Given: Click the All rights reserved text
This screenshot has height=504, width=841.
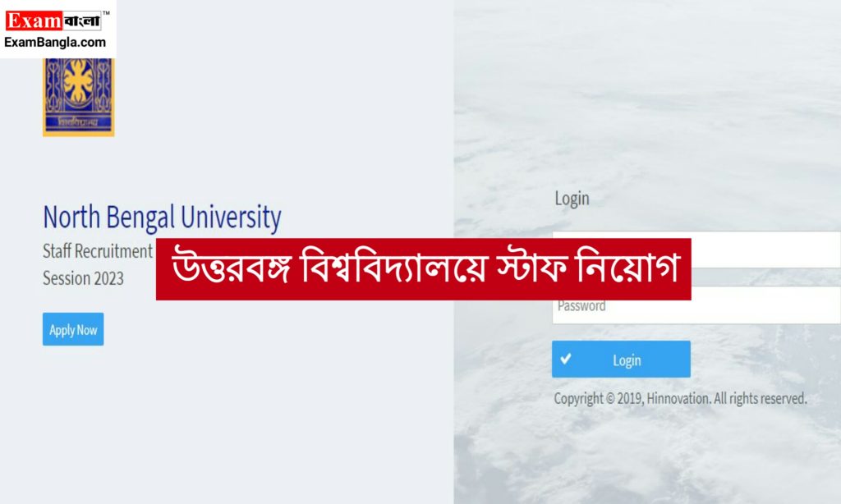Looking at the screenshot, I should tap(760, 398).
